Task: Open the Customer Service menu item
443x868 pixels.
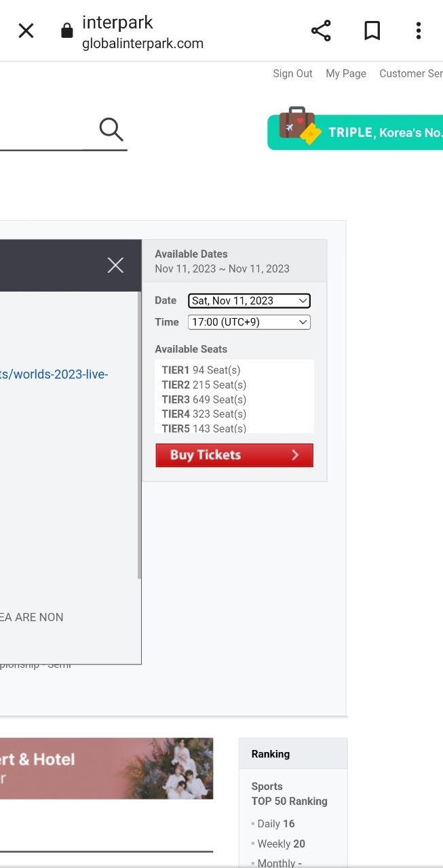Action: pyautogui.click(x=410, y=73)
